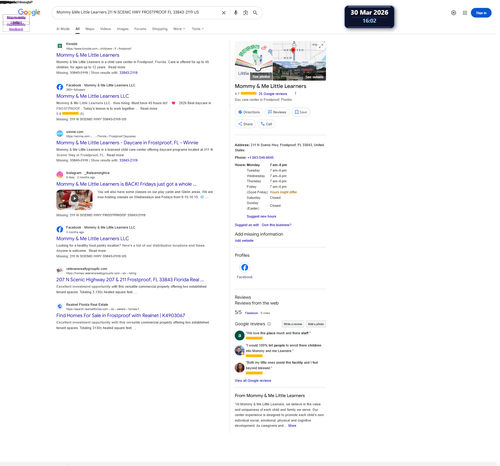Image resolution: width=500 pixels, height=466 pixels.
Task: Open Facebook link beside 5/5 web review
Action: (251, 313)
